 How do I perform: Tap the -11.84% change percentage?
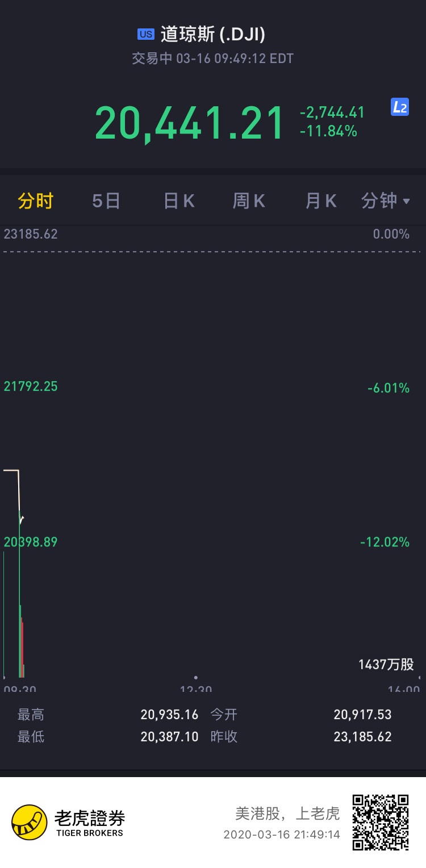(329, 131)
